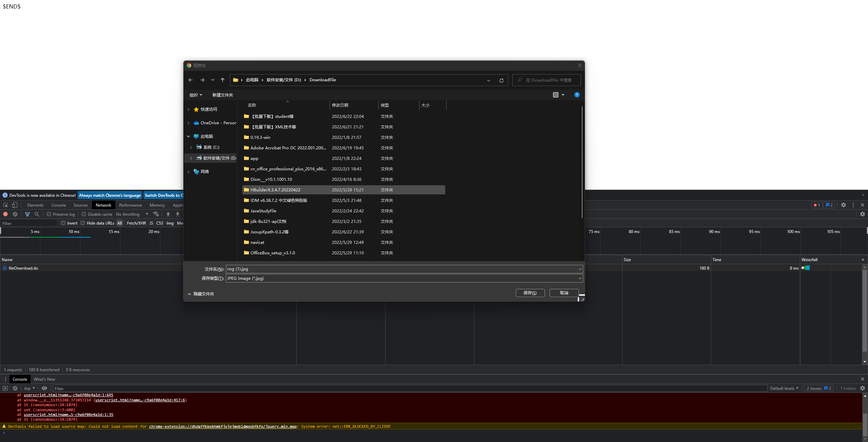The height and width of the screenshot is (442, 868).
Task: Open network search magnifier
Action: click(x=37, y=214)
